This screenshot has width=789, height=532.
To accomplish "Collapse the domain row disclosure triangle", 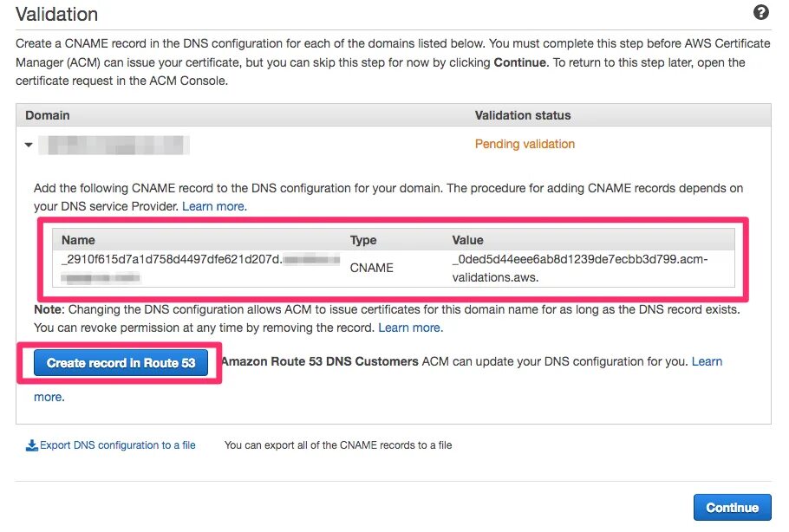I will click(x=29, y=145).
